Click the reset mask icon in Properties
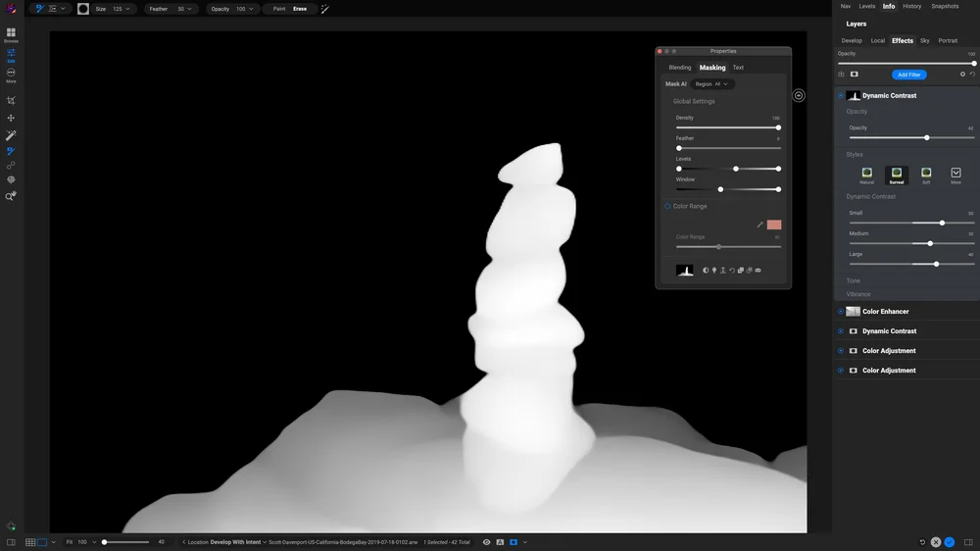Viewport: 980px width, 551px height. 732,271
